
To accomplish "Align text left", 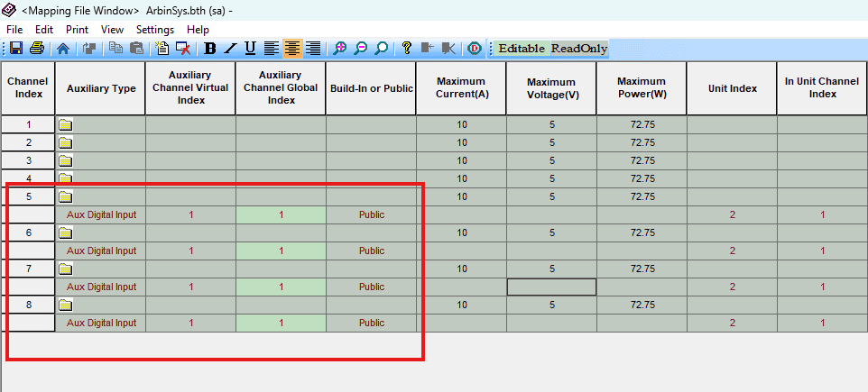I will click(x=272, y=49).
